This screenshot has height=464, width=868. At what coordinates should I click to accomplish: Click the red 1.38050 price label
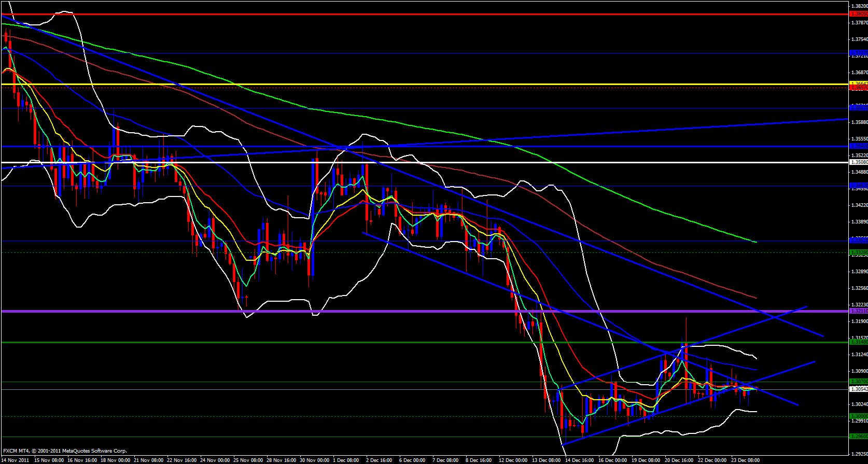point(858,14)
